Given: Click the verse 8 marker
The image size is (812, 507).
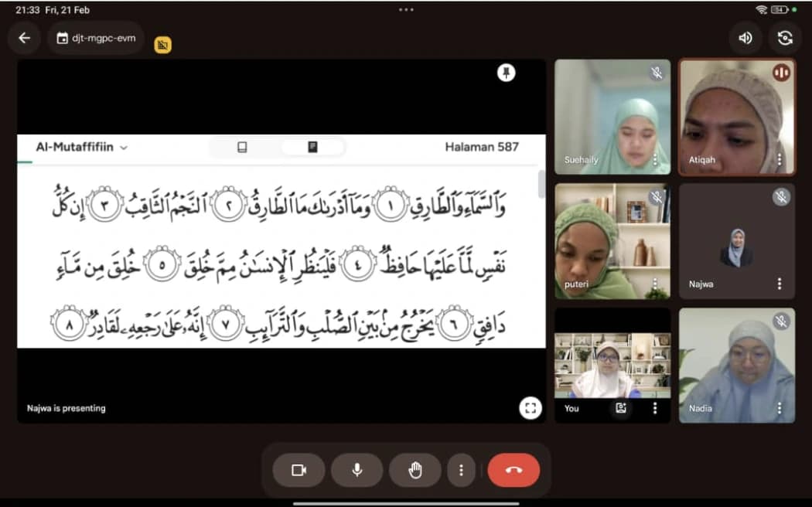Looking at the screenshot, I should pyautogui.click(x=69, y=325).
